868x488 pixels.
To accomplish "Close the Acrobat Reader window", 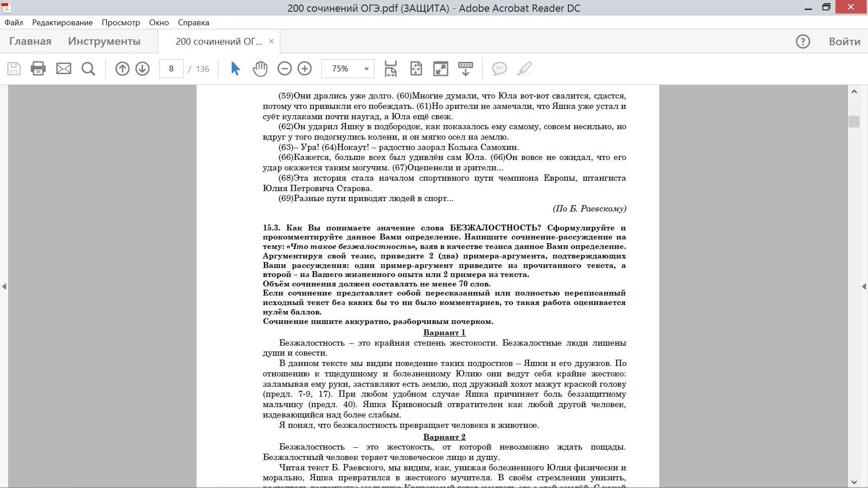I will (x=852, y=7).
